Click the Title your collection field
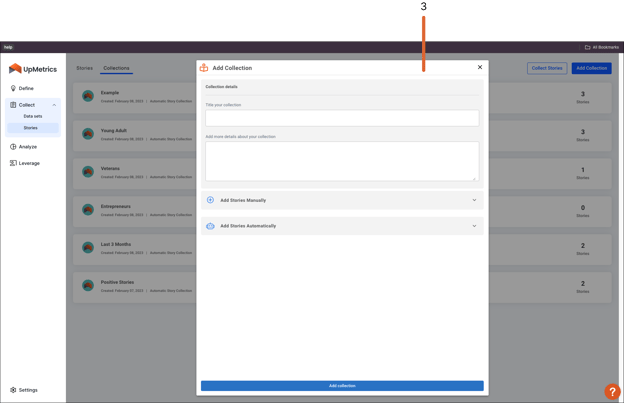This screenshot has height=403, width=624. 342,118
